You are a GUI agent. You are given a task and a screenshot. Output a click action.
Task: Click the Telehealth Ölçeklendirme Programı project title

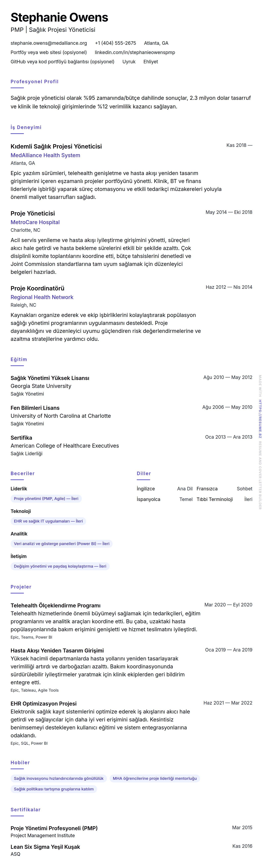55,606
